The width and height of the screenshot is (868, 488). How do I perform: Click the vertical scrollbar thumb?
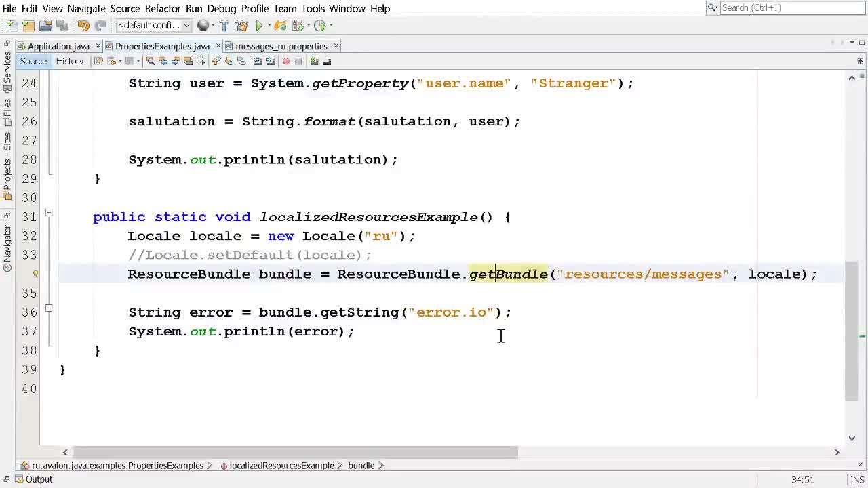pyautogui.click(x=852, y=331)
